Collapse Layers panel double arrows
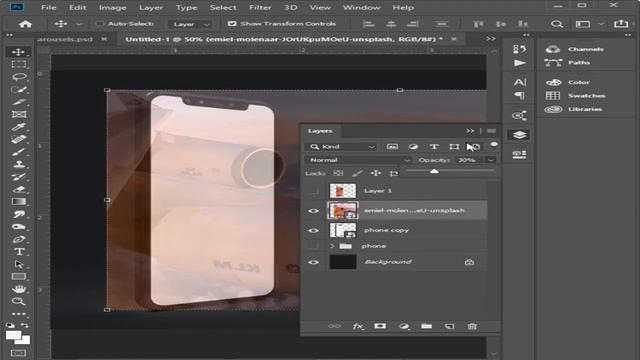 tap(470, 131)
